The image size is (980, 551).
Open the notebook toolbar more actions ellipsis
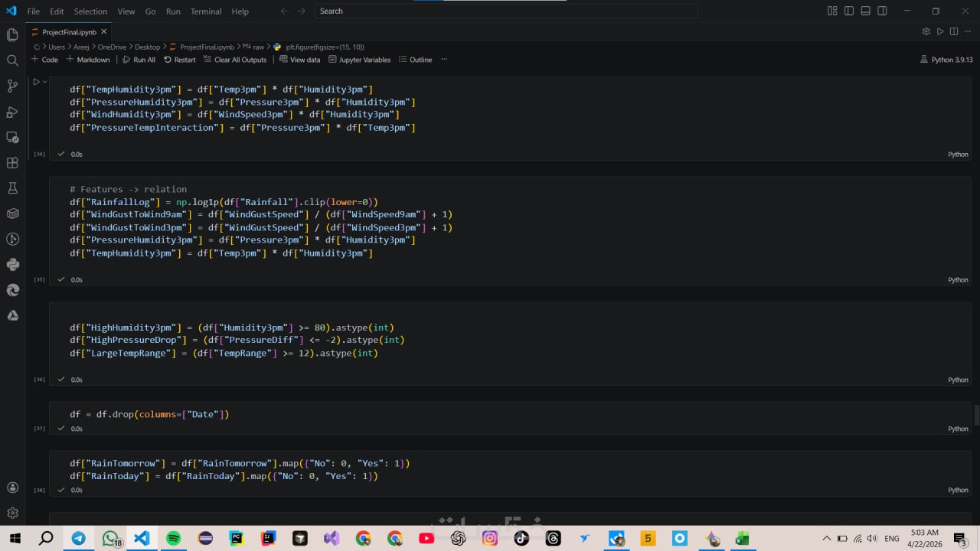pos(444,60)
